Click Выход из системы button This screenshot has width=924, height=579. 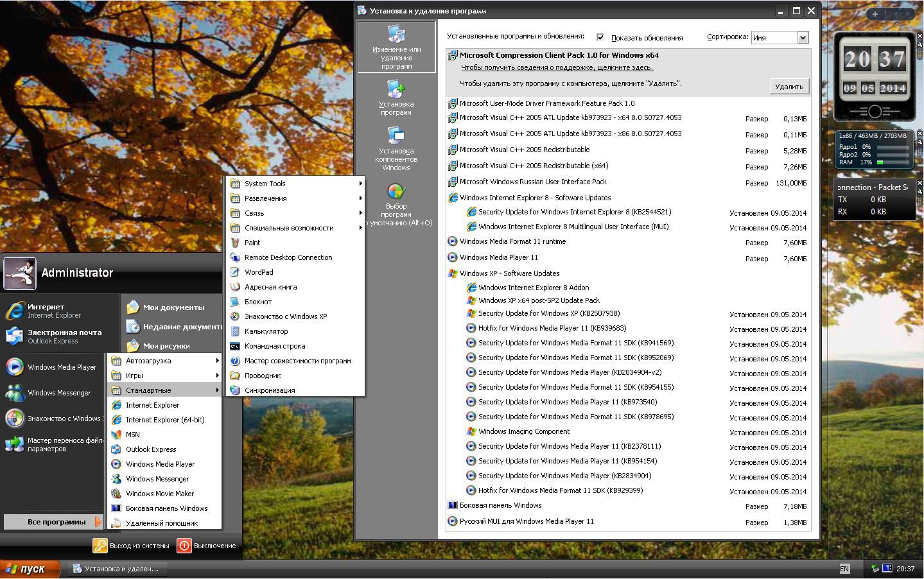point(132,546)
